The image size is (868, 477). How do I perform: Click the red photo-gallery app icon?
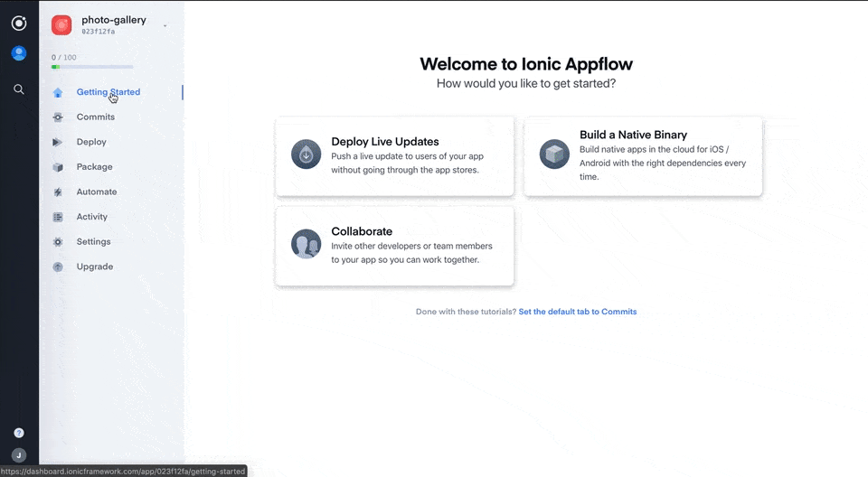(61, 25)
